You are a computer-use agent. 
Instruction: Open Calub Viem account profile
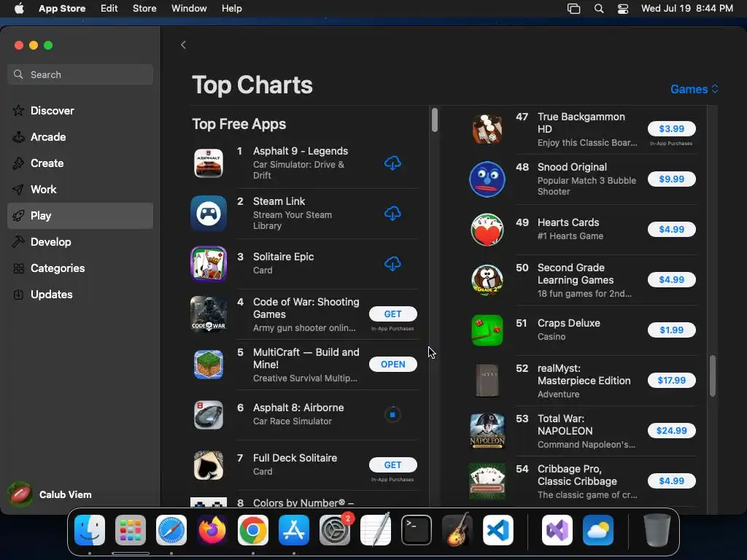coord(50,495)
